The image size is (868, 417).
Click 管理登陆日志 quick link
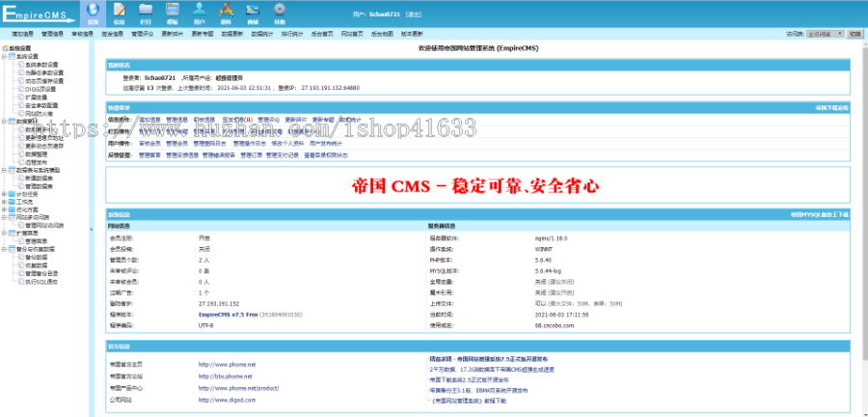tap(210, 144)
